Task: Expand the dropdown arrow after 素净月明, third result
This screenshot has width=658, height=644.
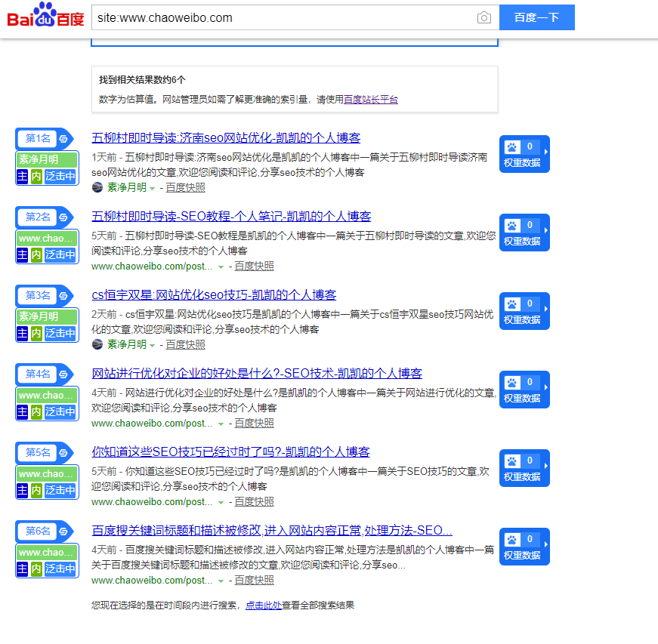Action: (153, 346)
